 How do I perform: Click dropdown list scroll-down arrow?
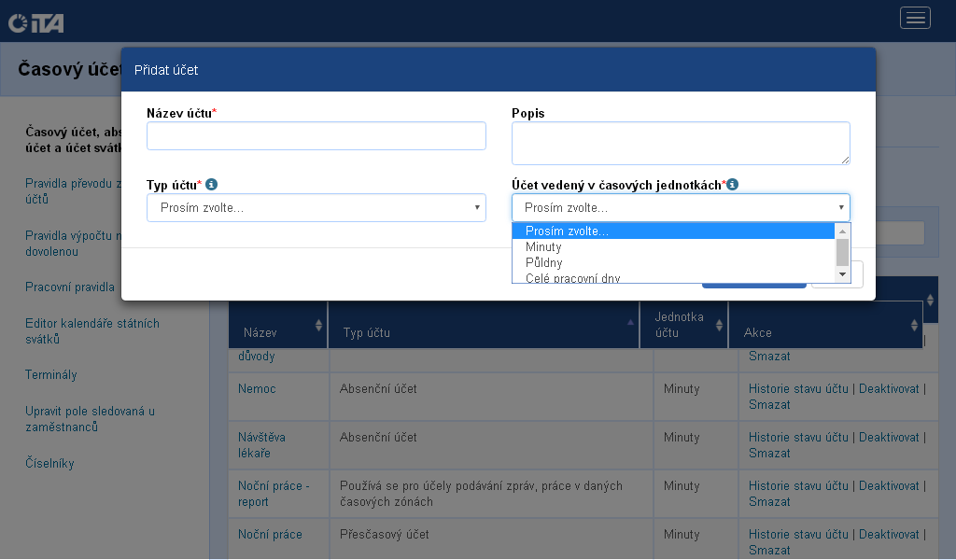pos(842,274)
